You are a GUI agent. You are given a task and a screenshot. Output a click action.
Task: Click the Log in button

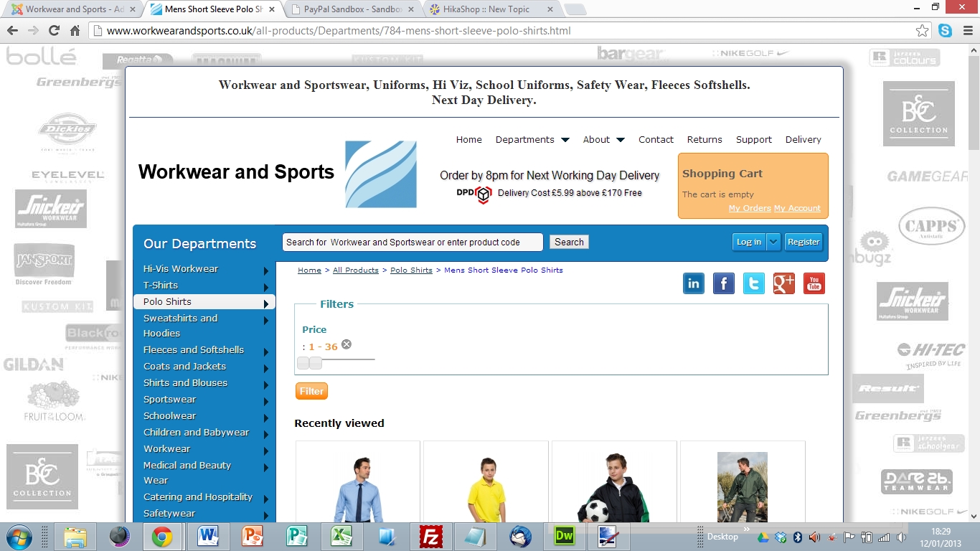coord(749,242)
